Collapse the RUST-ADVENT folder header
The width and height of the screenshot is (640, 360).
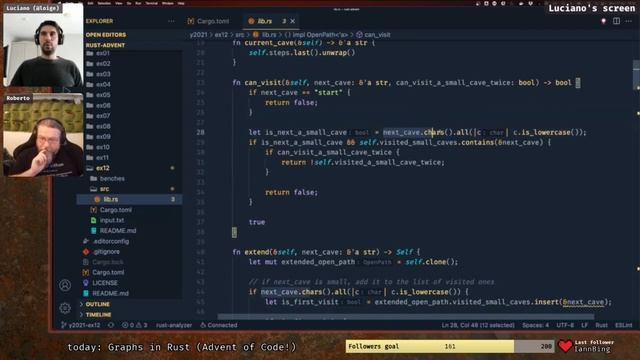tap(105, 45)
